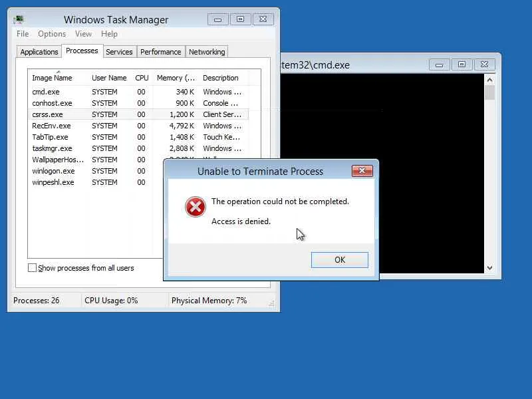Click cmd.exe scrollbar down arrow

pyautogui.click(x=489, y=268)
